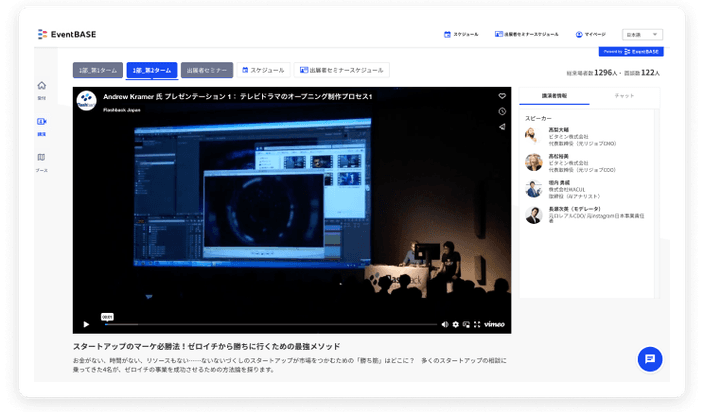The height and width of the screenshot is (412, 704).
Task: Toggle picture-in-picture mode on the player
Action: [465, 324]
